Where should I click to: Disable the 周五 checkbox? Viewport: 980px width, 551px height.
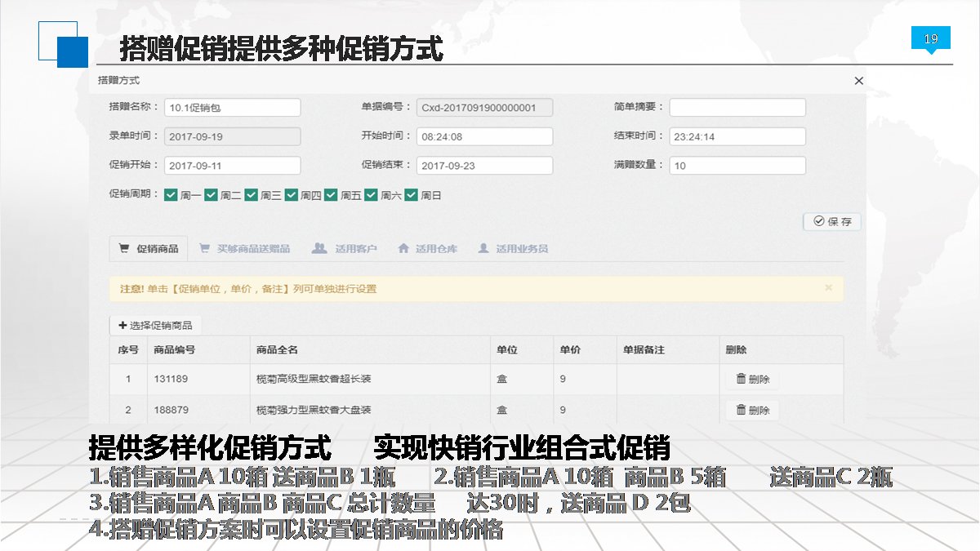331,195
